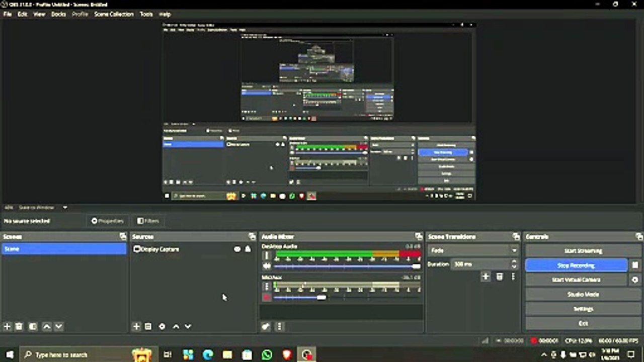Float the Sources dock with its popout icon

pos(252,236)
